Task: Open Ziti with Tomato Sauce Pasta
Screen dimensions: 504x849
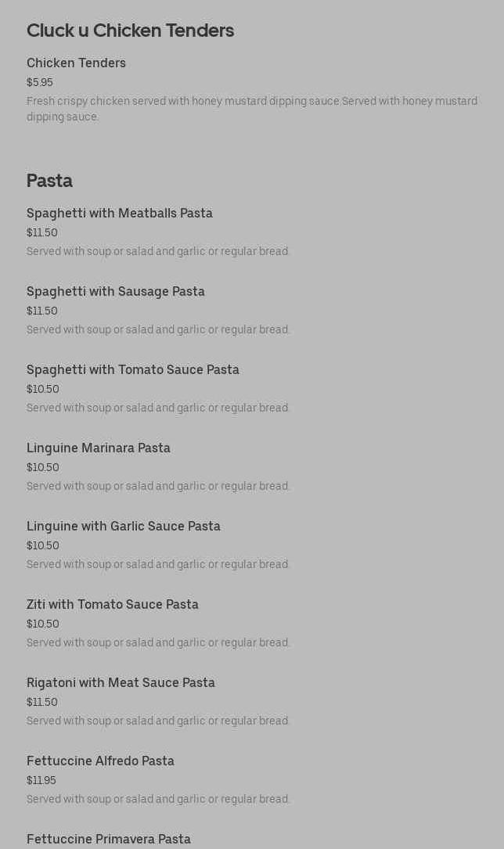Action: click(112, 604)
